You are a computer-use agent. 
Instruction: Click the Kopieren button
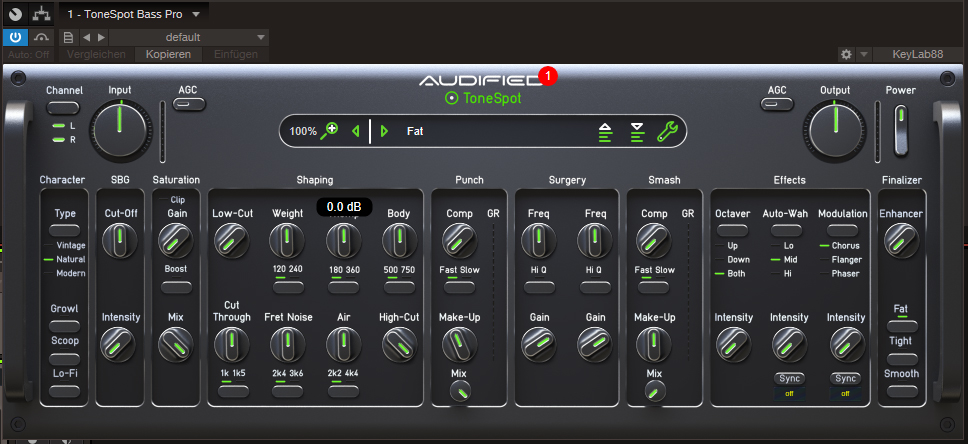169,54
